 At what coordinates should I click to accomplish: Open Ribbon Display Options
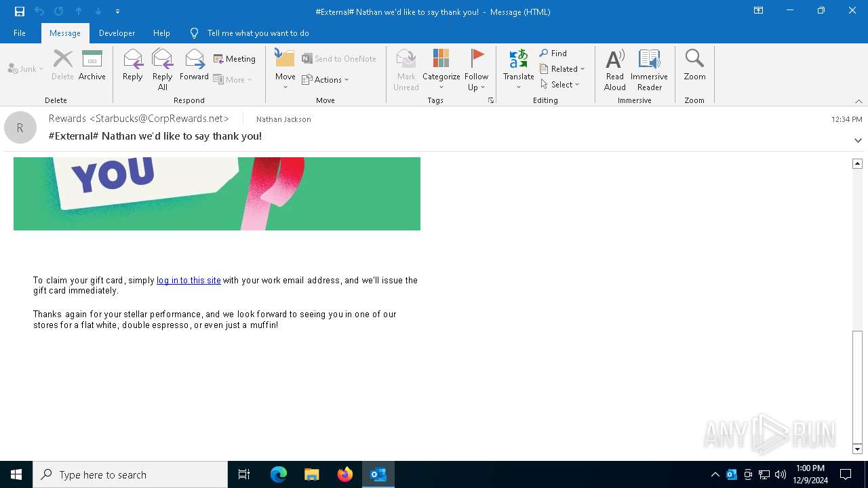(x=759, y=11)
